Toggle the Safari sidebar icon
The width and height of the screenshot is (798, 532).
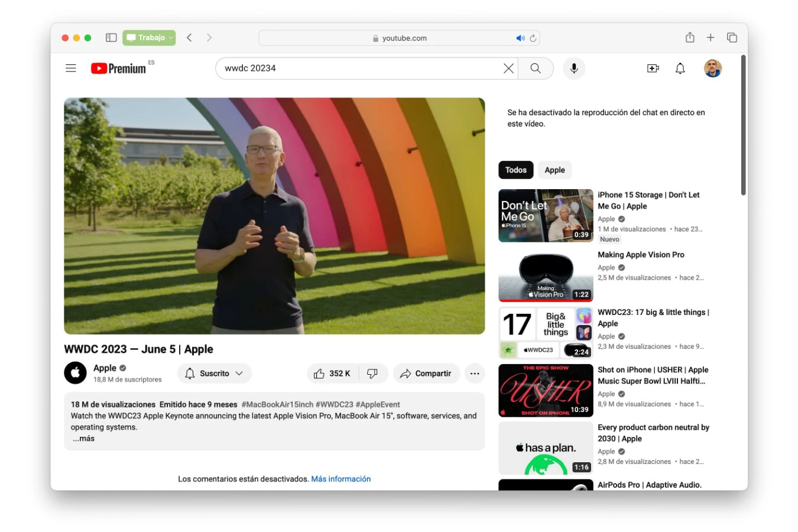[x=111, y=38]
